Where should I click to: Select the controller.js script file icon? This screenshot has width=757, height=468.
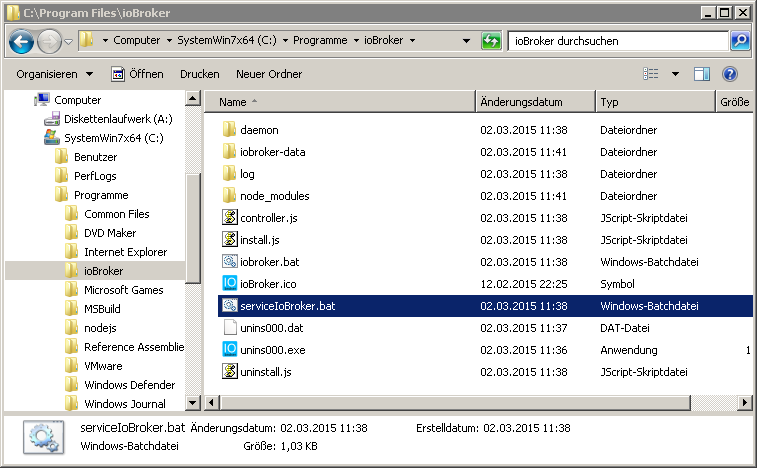(230, 217)
